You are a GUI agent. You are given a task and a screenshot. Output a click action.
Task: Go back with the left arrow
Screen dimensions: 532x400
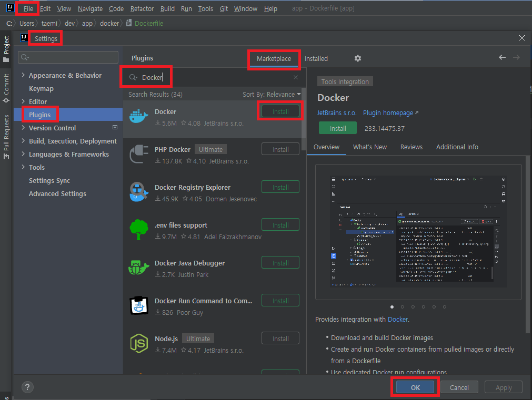click(502, 57)
